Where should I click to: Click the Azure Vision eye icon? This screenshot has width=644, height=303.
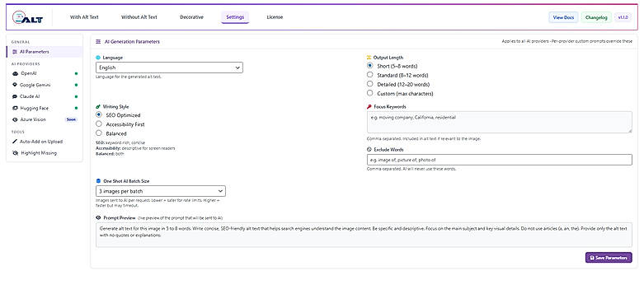pyautogui.click(x=15, y=119)
